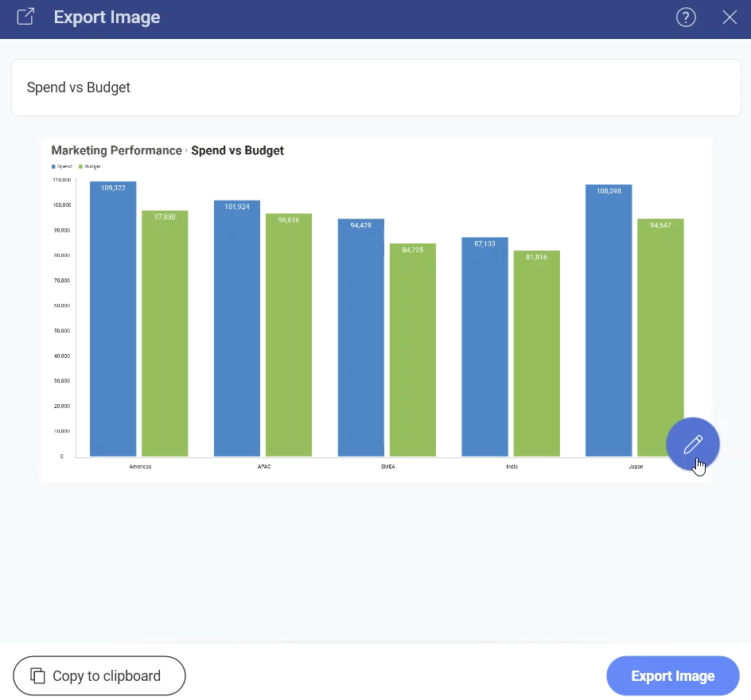Click the EMEA Budget bar 84,725

click(413, 350)
